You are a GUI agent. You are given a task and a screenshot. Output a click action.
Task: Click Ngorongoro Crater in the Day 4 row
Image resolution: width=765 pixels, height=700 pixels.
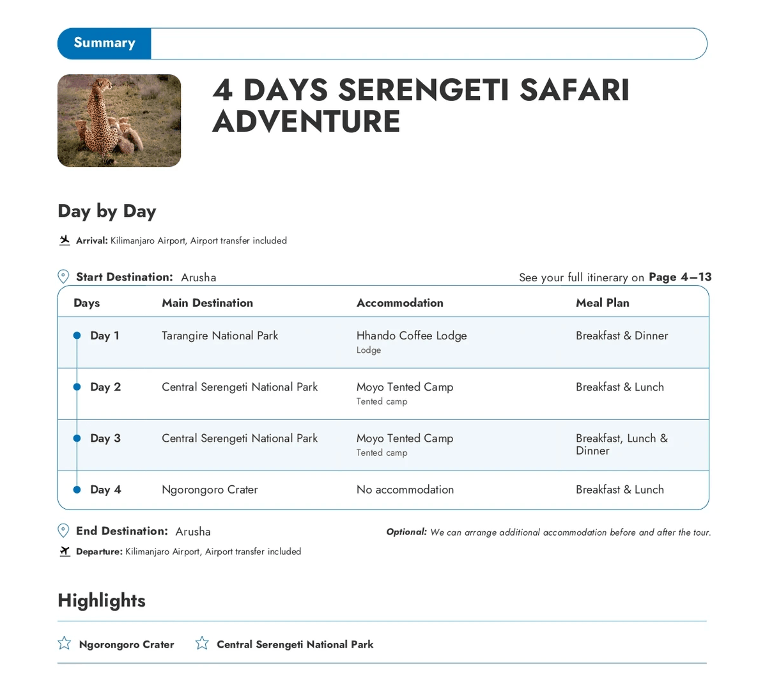coord(210,490)
